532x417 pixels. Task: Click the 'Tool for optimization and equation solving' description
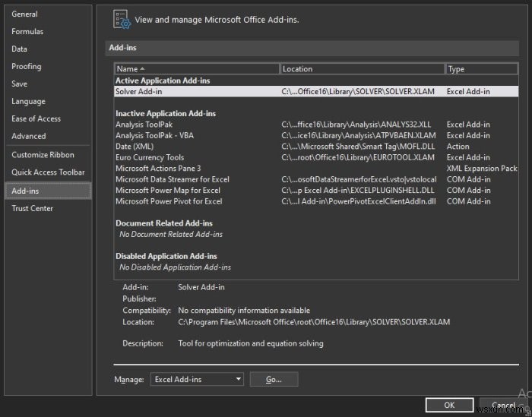pos(251,343)
